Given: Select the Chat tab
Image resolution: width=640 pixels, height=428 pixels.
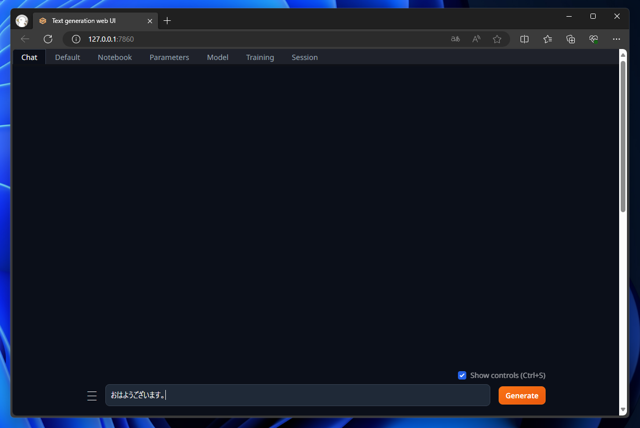Looking at the screenshot, I should tap(29, 57).
